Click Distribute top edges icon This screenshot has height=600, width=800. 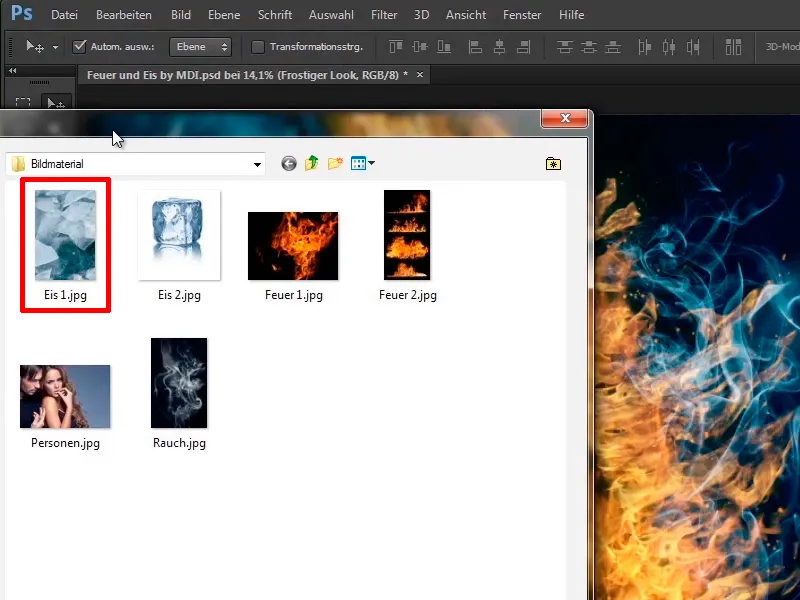[564, 47]
